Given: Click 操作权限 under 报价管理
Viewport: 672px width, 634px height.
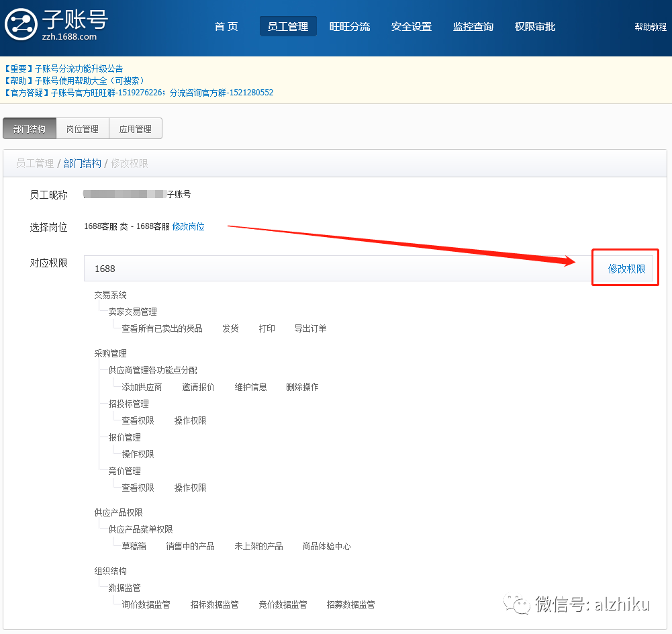Looking at the screenshot, I should (138, 454).
